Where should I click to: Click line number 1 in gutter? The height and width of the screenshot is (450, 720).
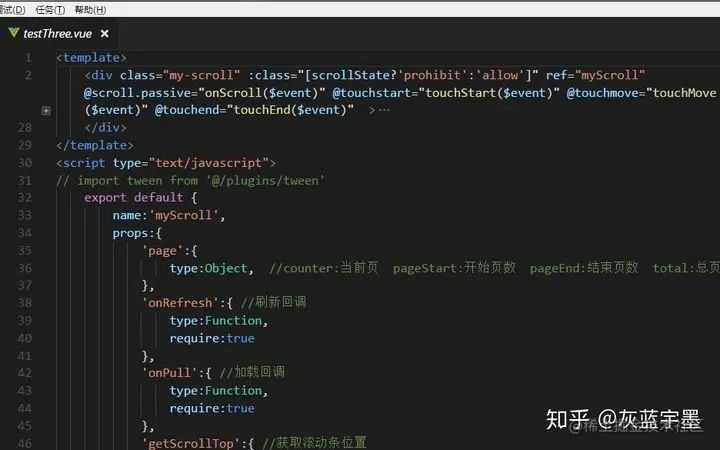coord(28,57)
